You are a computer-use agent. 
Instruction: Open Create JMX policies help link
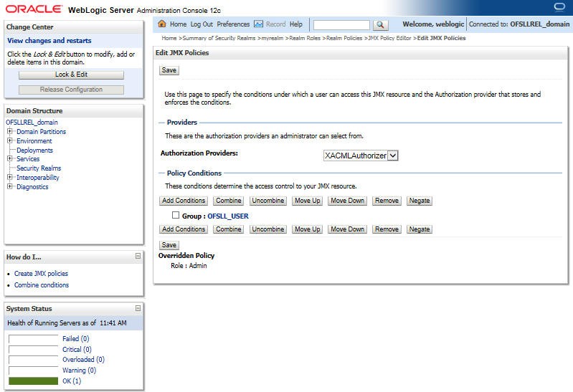(x=41, y=273)
